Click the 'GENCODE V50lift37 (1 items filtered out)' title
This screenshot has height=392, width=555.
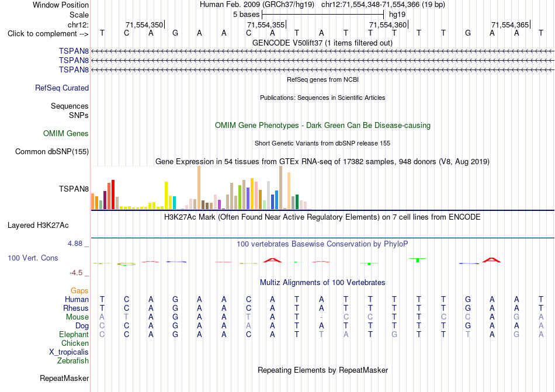[x=322, y=43]
